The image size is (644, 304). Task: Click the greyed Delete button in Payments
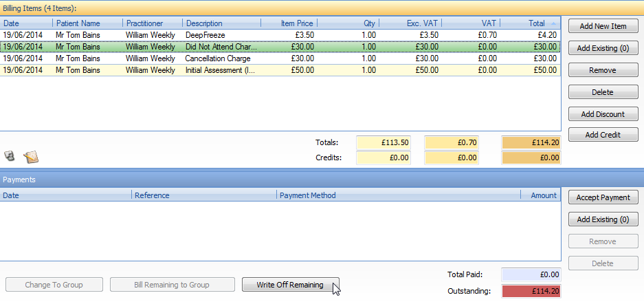(x=603, y=263)
